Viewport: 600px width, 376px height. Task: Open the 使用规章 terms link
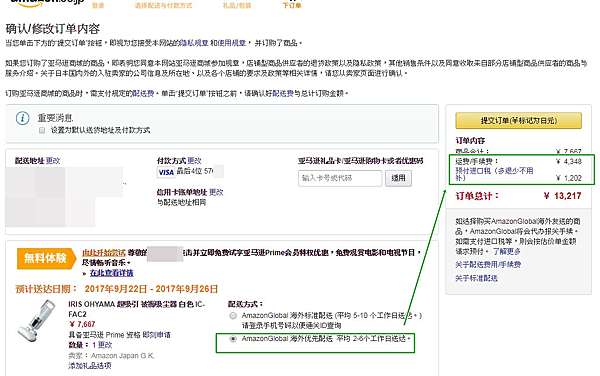(232, 43)
